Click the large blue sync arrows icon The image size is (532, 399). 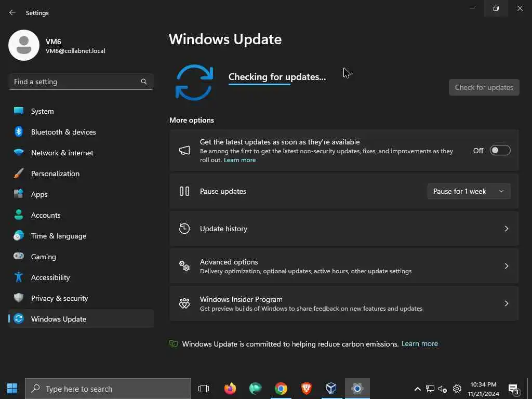coord(194,83)
